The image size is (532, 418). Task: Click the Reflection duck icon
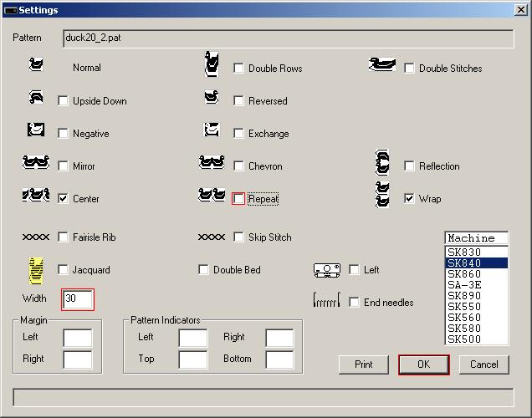coord(383,163)
